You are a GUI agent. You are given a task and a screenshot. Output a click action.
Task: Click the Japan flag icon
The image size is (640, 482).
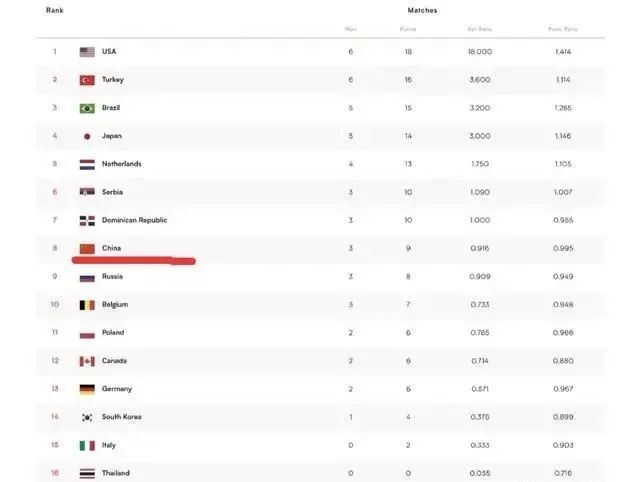(x=87, y=136)
